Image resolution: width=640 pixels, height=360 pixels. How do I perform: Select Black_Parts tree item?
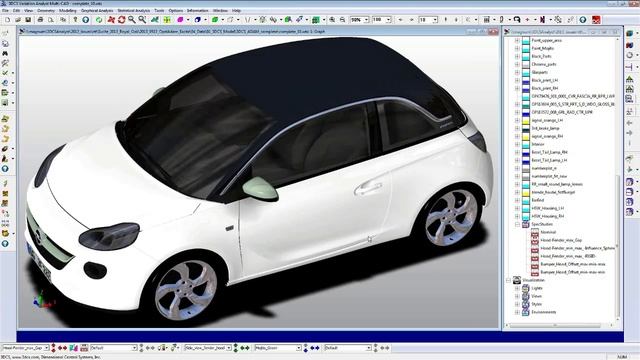[542, 56]
